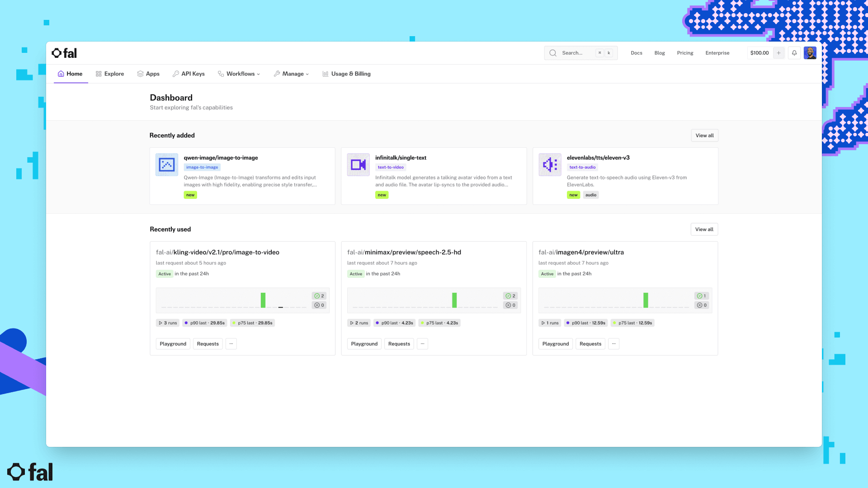The height and width of the screenshot is (488, 868).
Task: Click elevenlabs speaker audio icon
Action: [550, 165]
